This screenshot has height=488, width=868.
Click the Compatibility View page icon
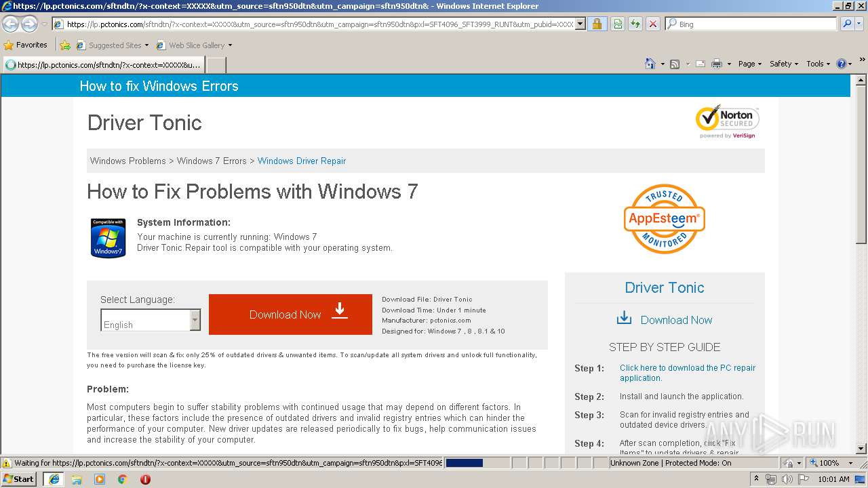[618, 24]
